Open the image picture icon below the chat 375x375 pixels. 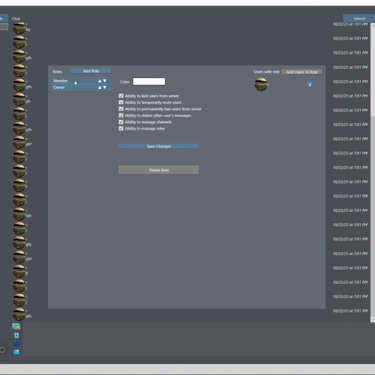coord(16,326)
